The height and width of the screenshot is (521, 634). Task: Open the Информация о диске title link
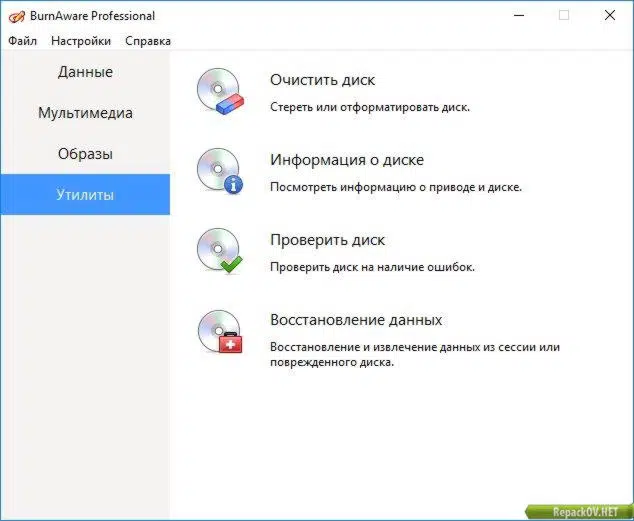pyautogui.click(x=347, y=160)
